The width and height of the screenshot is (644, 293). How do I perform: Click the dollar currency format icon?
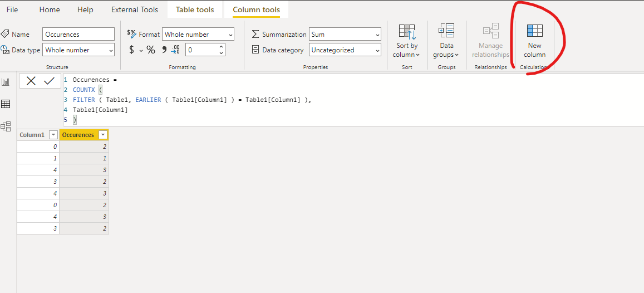pos(131,50)
